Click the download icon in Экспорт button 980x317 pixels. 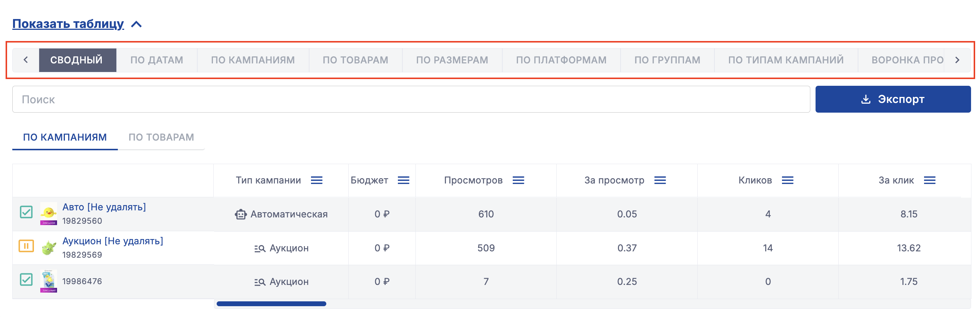click(866, 99)
